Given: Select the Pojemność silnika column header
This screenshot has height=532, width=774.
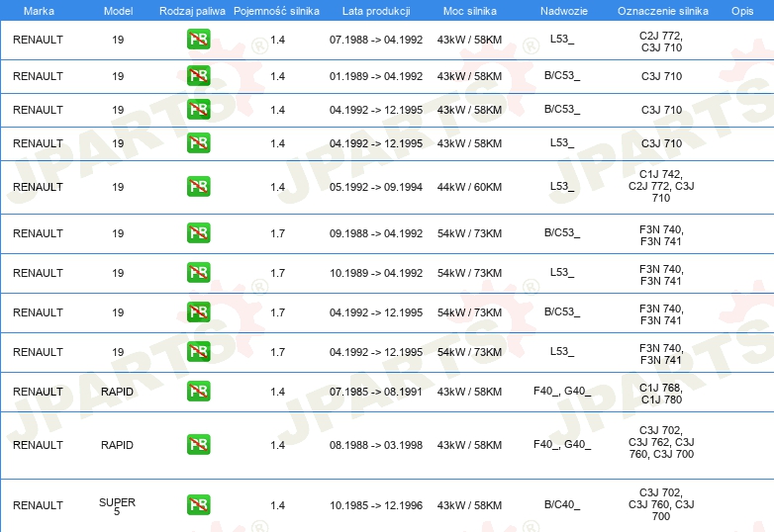Looking at the screenshot, I should click(276, 11).
